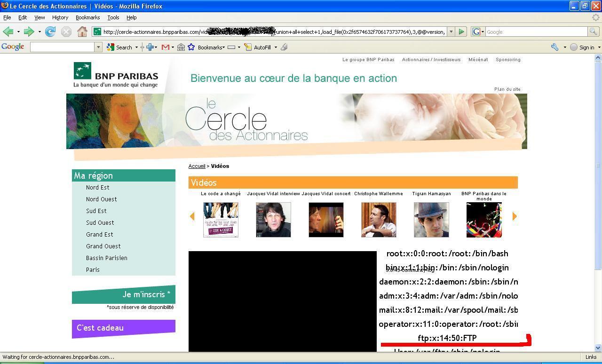Viewport: 602px width, 364px height.
Task: Click the C'est cadeau purple banner
Action: pos(124,328)
